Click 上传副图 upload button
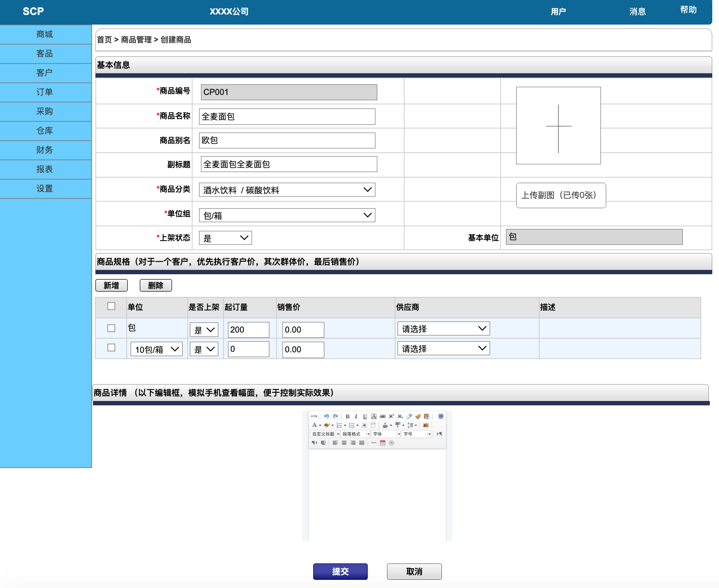This screenshot has width=719, height=588. (561, 195)
